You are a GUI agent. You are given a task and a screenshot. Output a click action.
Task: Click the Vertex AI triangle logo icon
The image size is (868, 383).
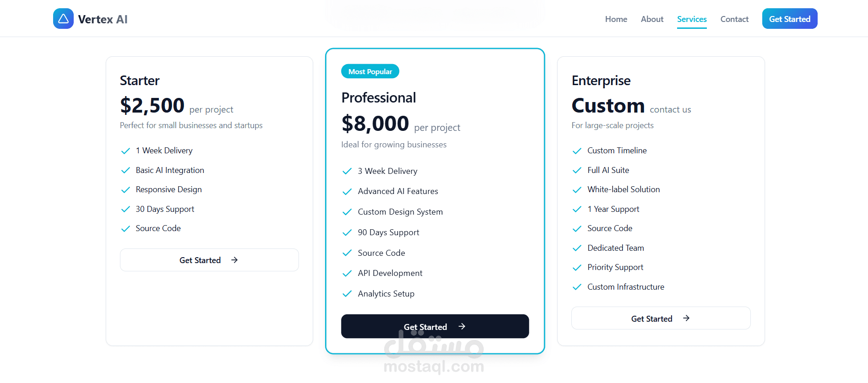pyautogui.click(x=63, y=19)
